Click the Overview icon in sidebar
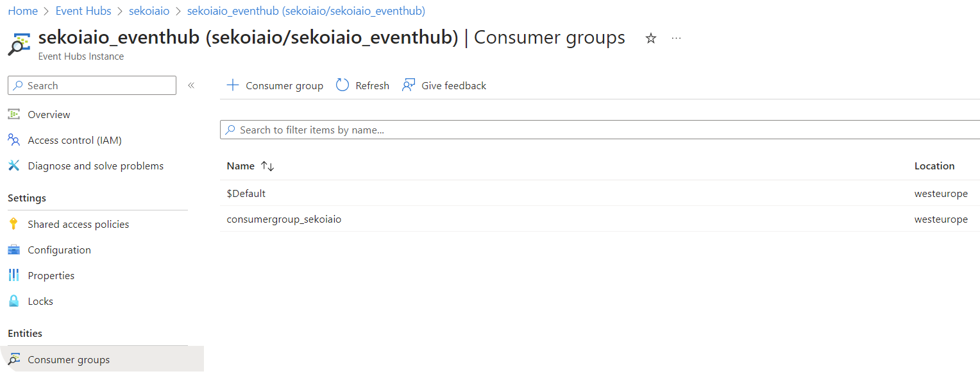This screenshot has height=376, width=980. coord(13,114)
